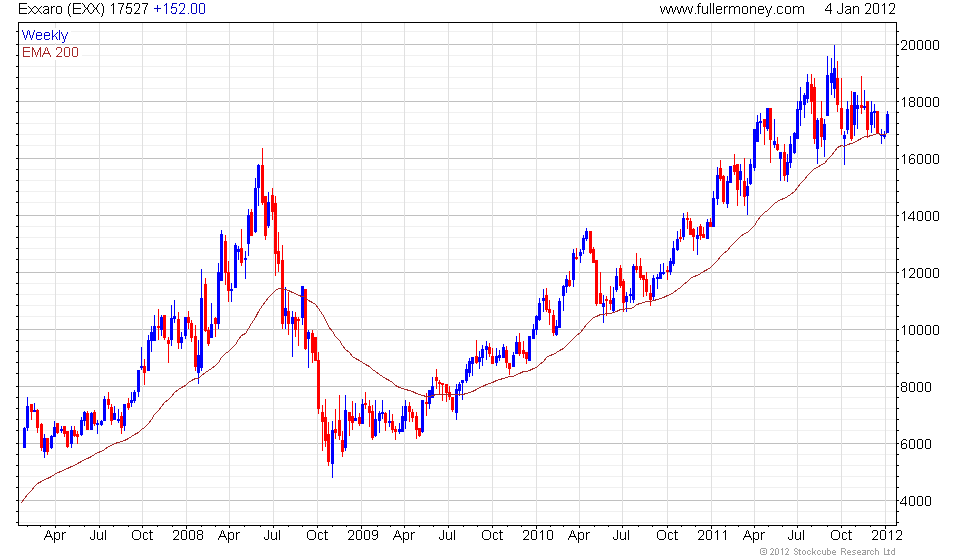Click the 18000 y-axis label
The width and height of the screenshot is (980, 560).
click(x=919, y=102)
